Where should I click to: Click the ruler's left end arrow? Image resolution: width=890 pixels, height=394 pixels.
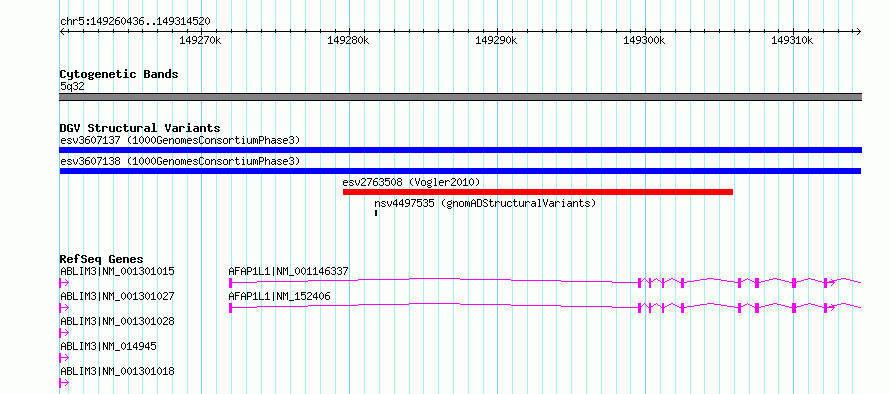tap(62, 31)
